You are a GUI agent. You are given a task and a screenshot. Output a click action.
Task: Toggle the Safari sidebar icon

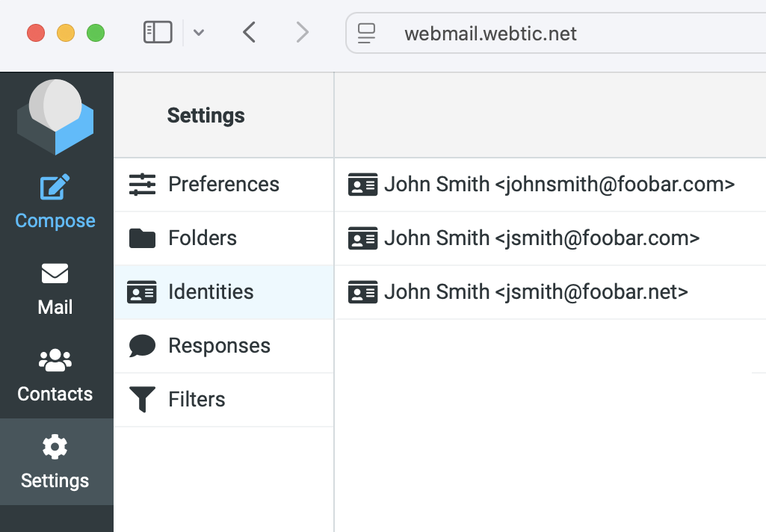[158, 33]
